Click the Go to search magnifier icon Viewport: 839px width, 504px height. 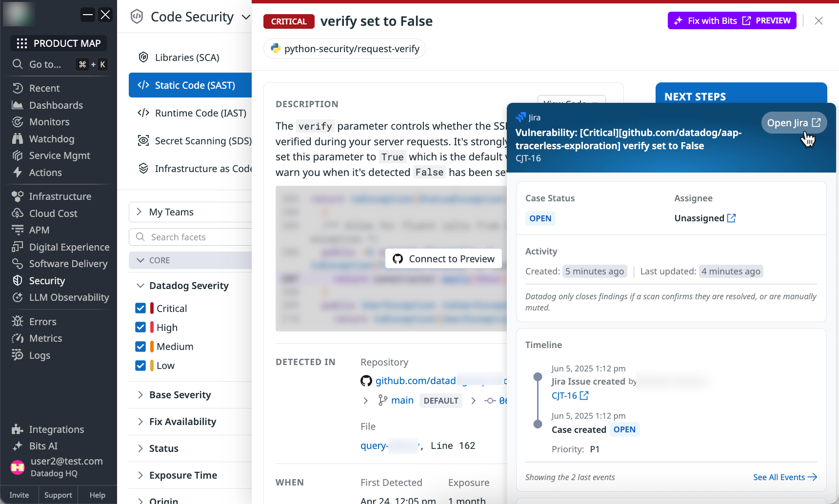point(18,64)
